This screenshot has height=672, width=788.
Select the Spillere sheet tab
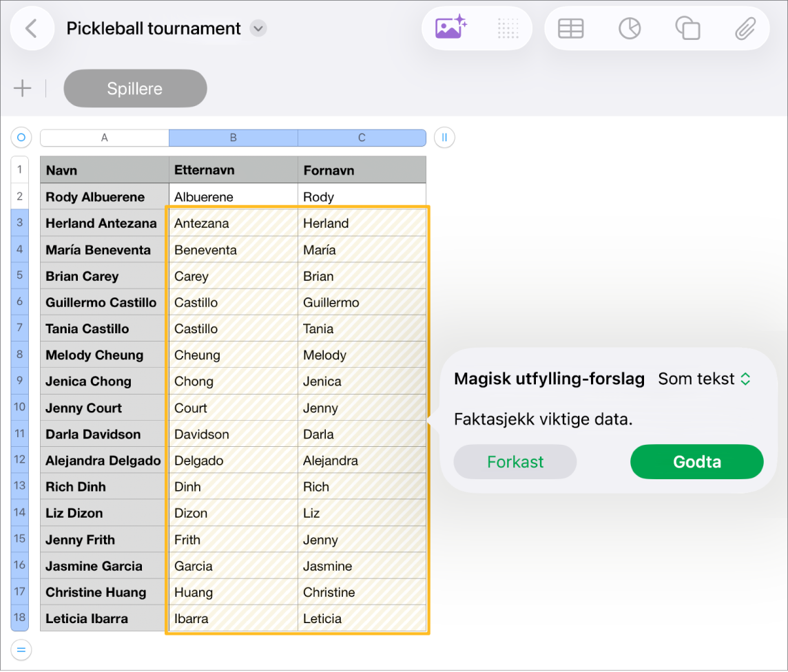pos(135,88)
